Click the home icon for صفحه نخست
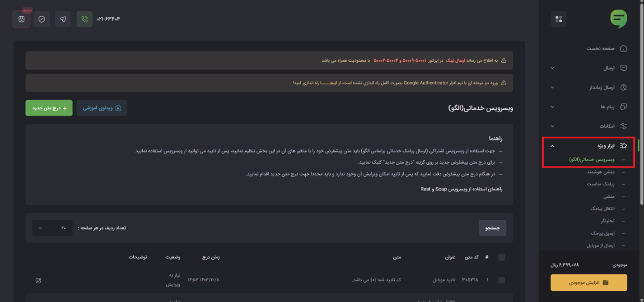The width and height of the screenshot is (644, 302). (x=624, y=48)
